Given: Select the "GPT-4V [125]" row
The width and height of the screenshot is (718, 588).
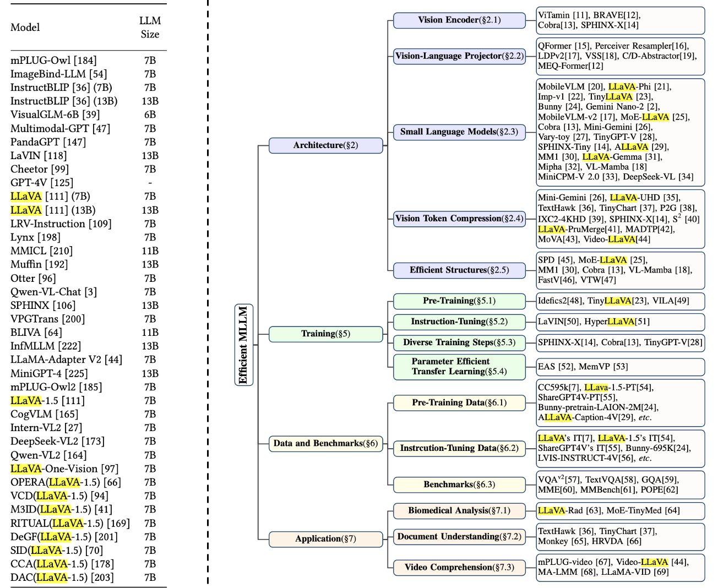Looking at the screenshot, I should 88,183.
